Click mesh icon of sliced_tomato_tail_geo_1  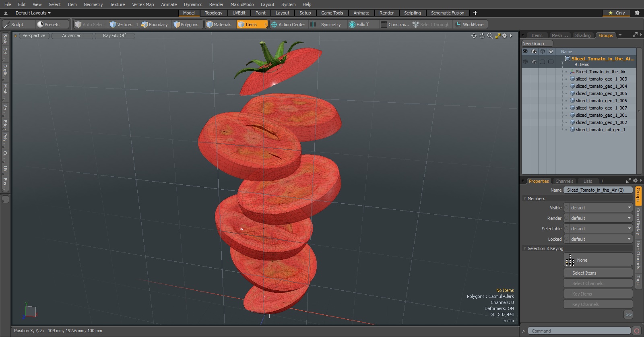[572, 130]
